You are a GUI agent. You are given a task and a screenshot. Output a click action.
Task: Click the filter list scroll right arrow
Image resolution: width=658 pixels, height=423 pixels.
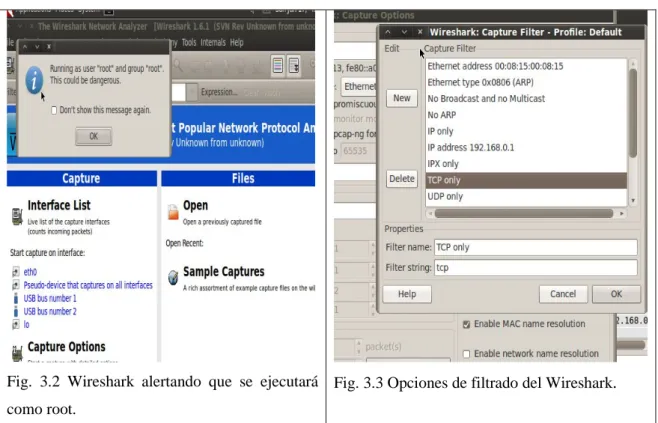pyautogui.click(x=622, y=214)
